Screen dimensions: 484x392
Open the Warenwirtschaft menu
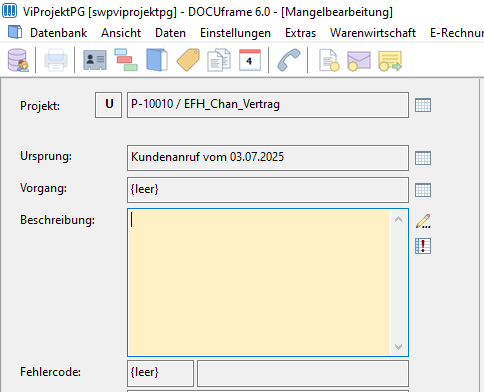[x=373, y=33]
